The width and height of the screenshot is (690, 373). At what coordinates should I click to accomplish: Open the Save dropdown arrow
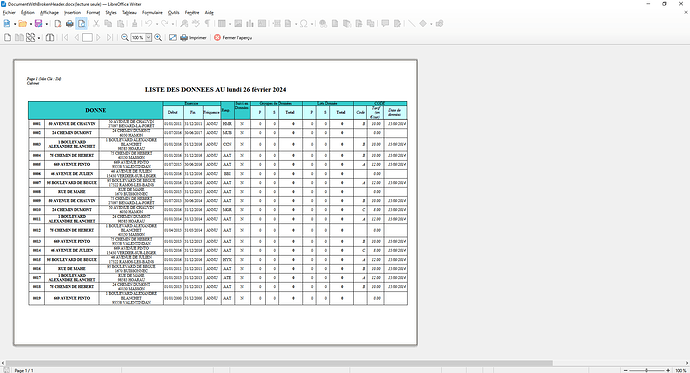click(47, 24)
